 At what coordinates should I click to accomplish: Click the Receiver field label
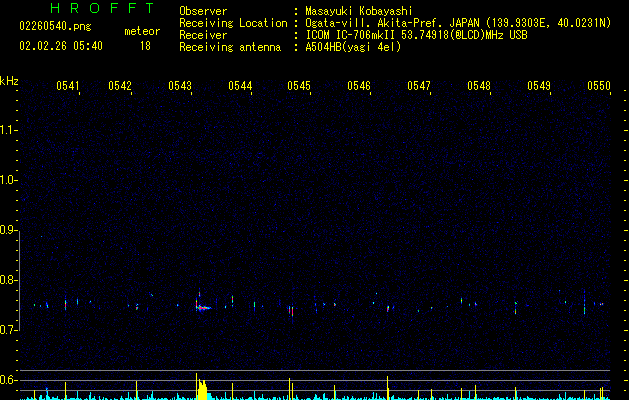pos(203,35)
